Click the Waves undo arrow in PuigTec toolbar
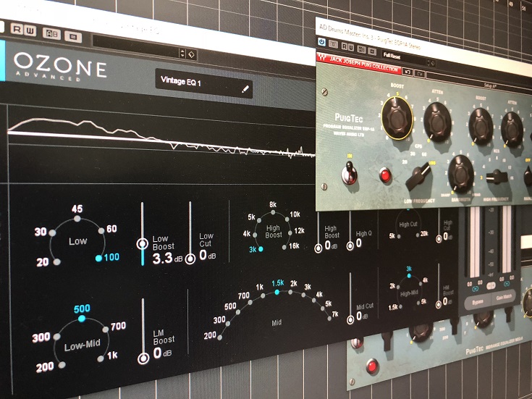Screen dimensions: 532x399 point(407,72)
